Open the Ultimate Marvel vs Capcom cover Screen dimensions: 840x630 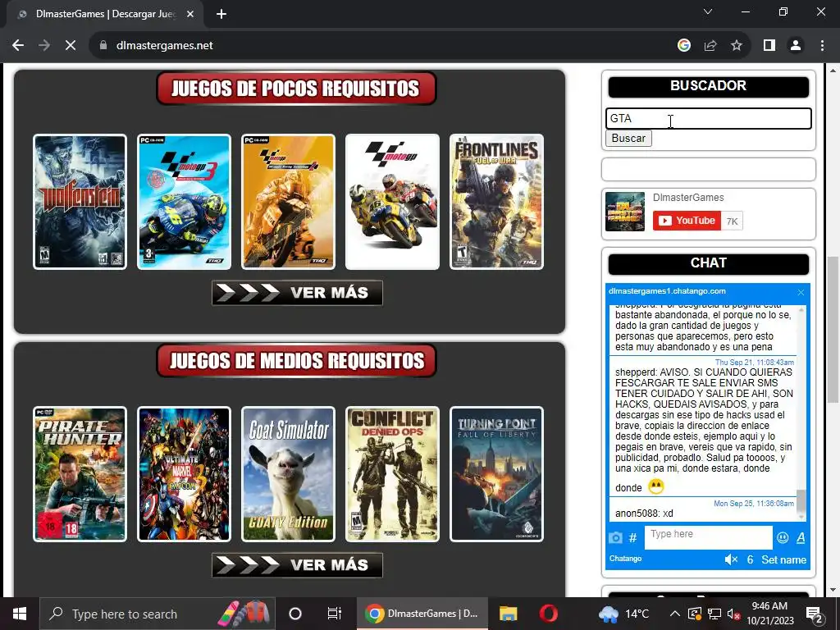pyautogui.click(x=185, y=474)
